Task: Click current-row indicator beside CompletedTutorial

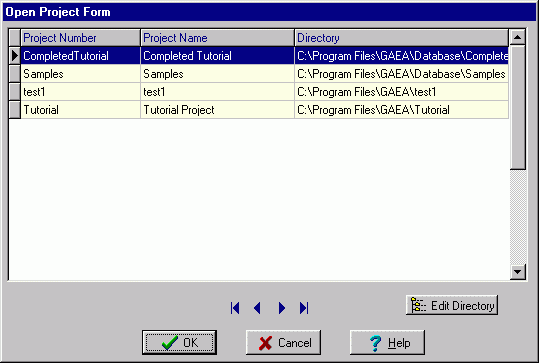Action: click(x=14, y=56)
